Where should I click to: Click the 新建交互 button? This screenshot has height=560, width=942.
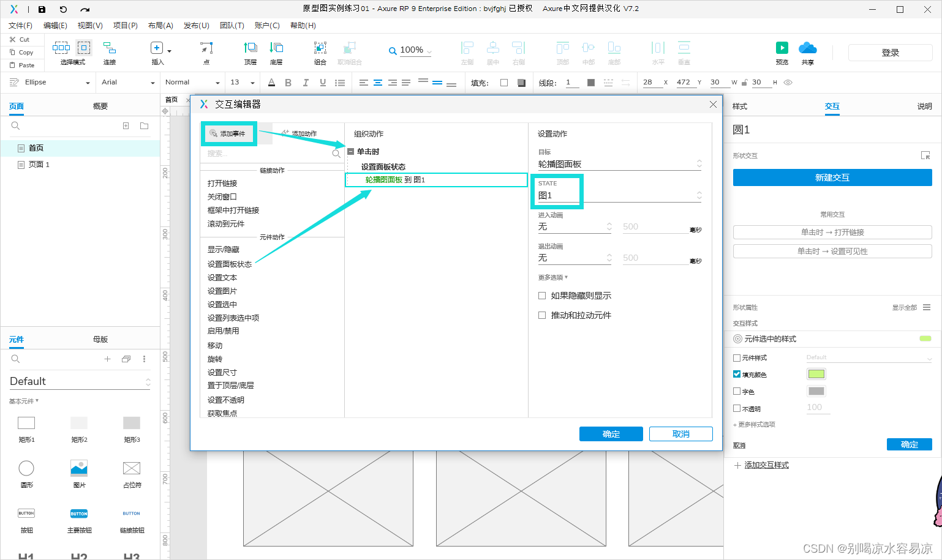(x=832, y=177)
